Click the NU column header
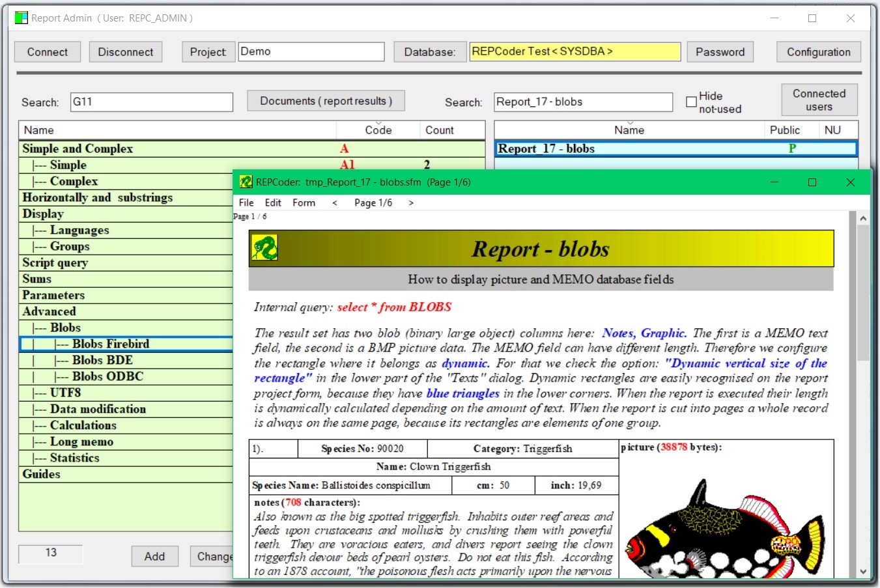The image size is (880, 588). [838, 130]
